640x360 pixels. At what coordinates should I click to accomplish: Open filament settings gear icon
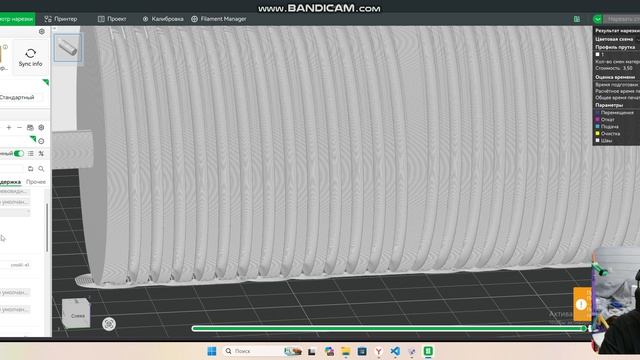pyautogui.click(x=41, y=127)
